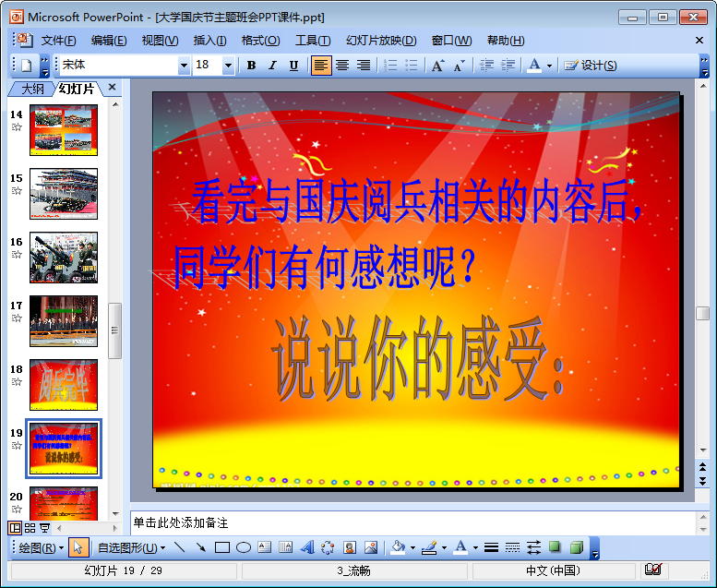This screenshot has width=717, height=588.
Task: Select slide 17 thumbnail
Action: coord(64,320)
